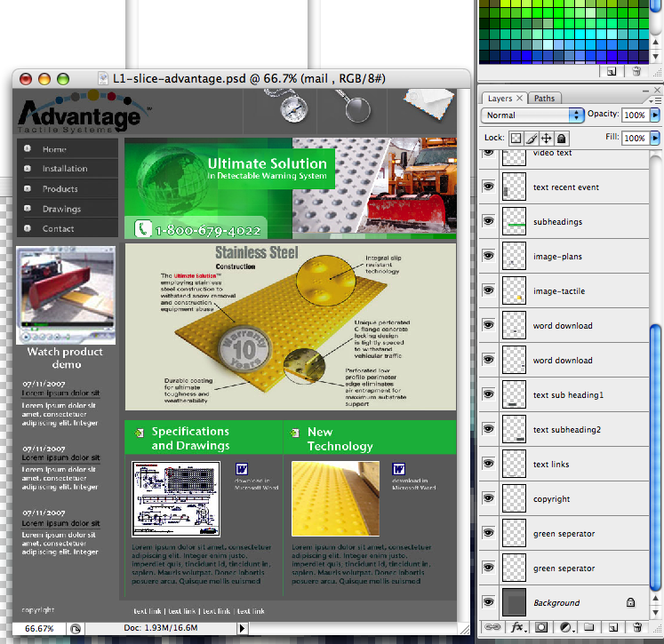Expand the Opacity slider arrow
The width and height of the screenshot is (664, 644).
coord(655,115)
